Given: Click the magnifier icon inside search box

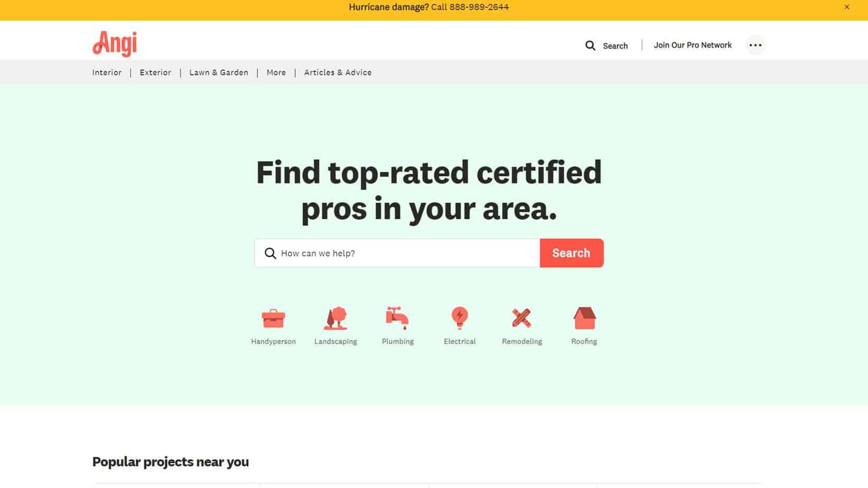Looking at the screenshot, I should point(270,254).
